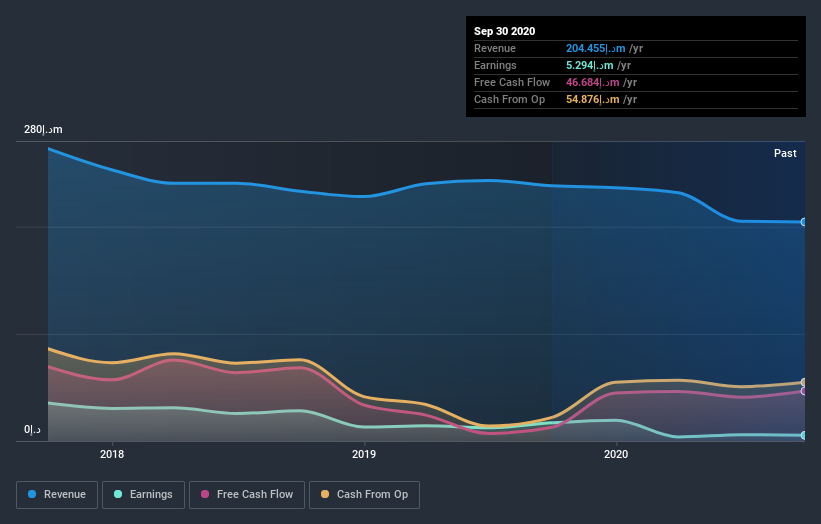The image size is (821, 524).
Task: Click the Past label on chart
Action: point(785,153)
